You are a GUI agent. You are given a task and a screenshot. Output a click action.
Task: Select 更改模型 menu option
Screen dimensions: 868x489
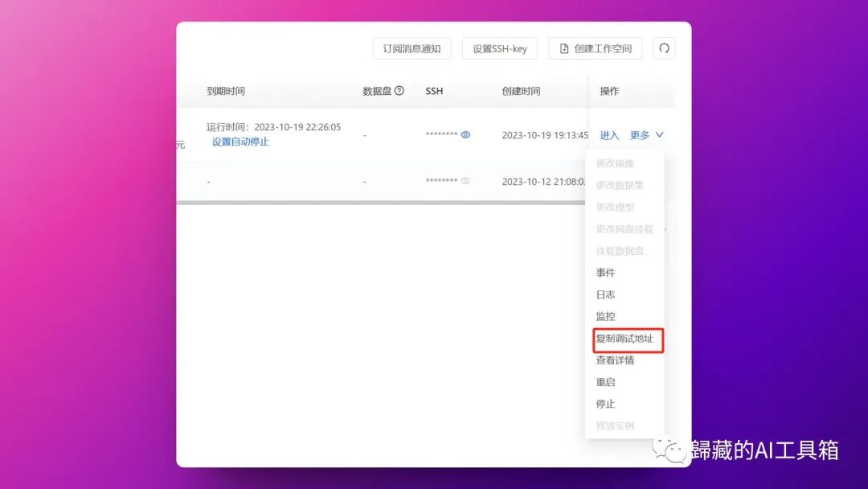pyautogui.click(x=615, y=208)
